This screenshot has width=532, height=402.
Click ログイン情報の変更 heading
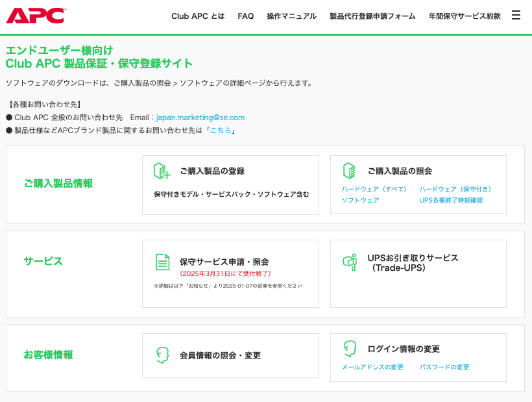(404, 349)
